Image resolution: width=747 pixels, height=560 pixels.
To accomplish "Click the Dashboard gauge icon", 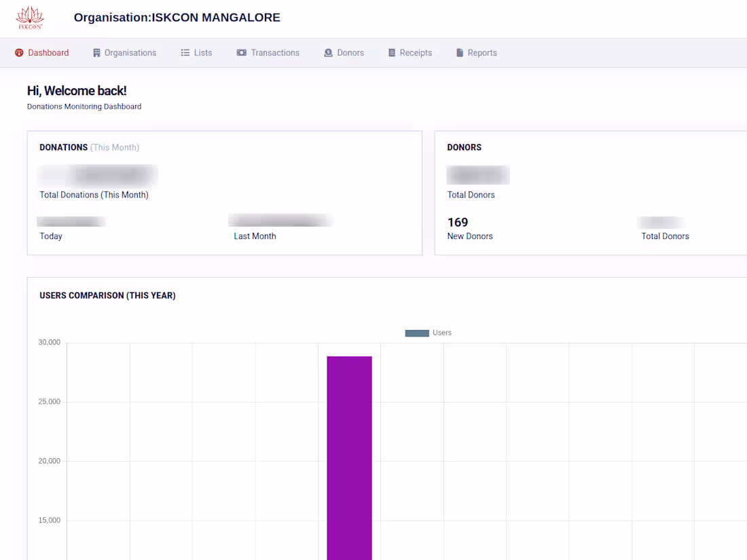I will coord(19,53).
